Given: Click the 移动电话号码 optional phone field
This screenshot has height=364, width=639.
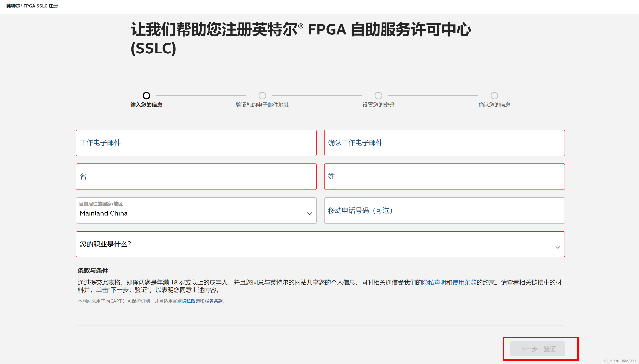Looking at the screenshot, I should pos(444,210).
